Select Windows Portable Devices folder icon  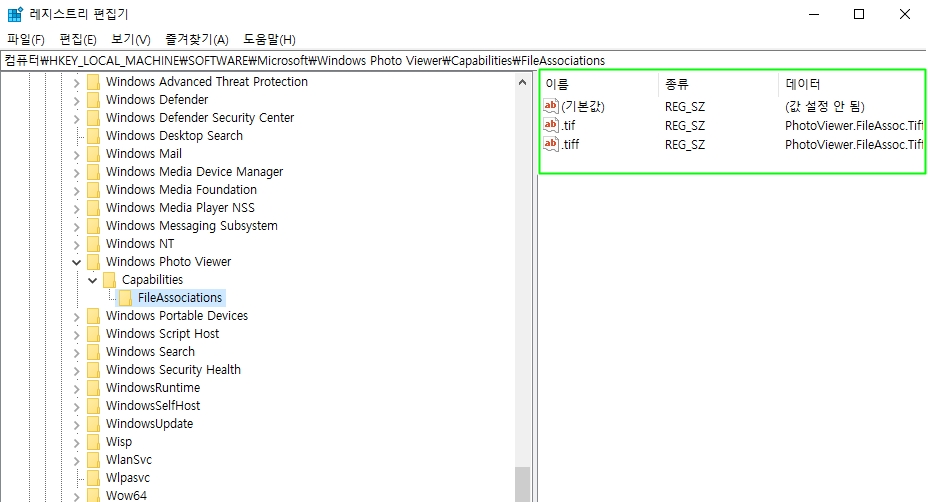94,316
